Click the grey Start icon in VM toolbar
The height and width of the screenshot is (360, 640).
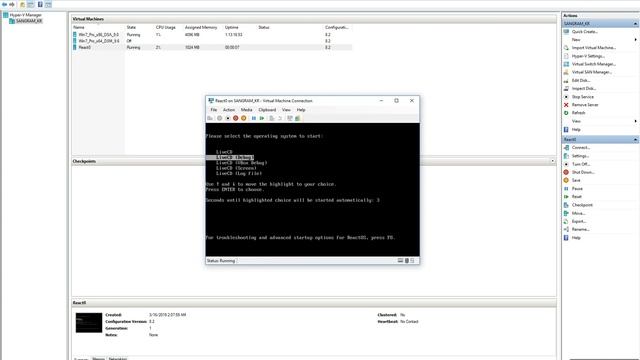click(220, 118)
